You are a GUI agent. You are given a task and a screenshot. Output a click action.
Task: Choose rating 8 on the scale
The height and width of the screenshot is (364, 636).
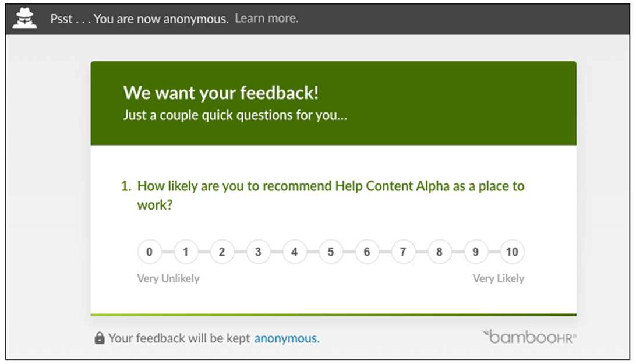[x=439, y=252]
